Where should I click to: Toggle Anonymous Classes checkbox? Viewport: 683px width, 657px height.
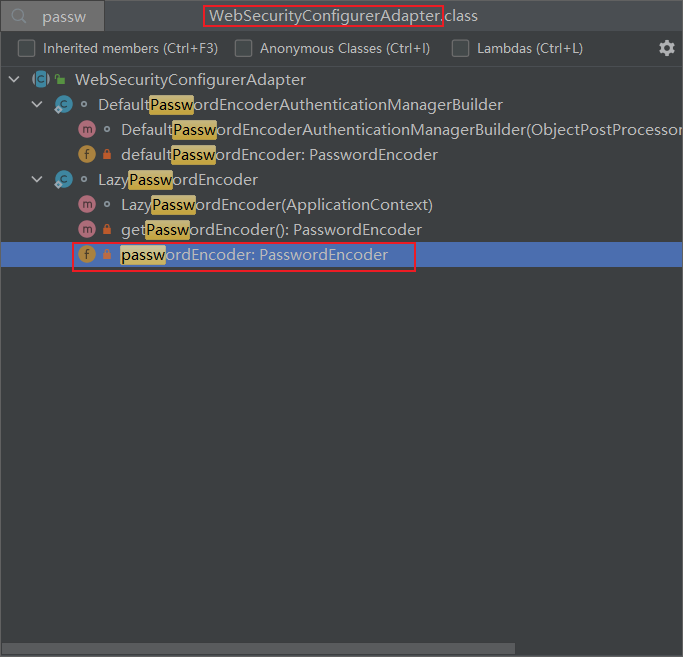coord(243,48)
